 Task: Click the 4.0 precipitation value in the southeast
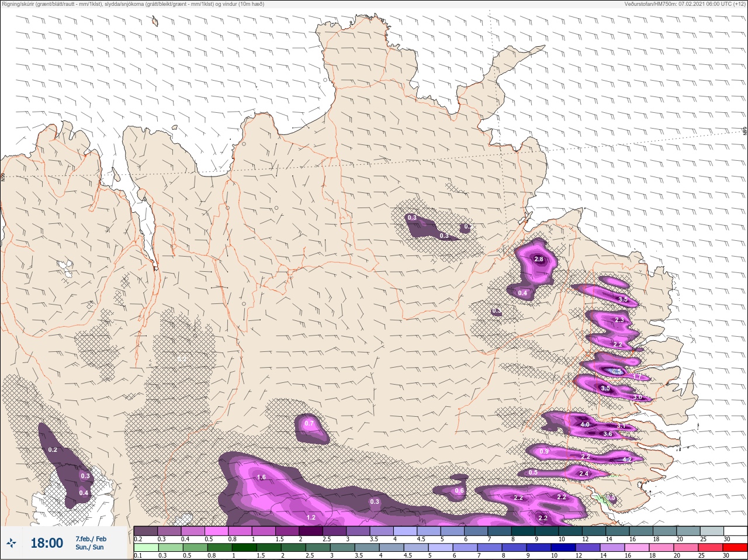click(x=585, y=424)
